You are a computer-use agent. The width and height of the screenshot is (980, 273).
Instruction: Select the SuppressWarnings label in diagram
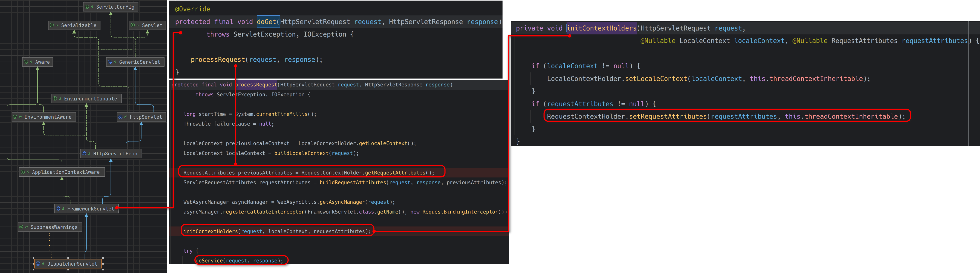(x=54, y=227)
